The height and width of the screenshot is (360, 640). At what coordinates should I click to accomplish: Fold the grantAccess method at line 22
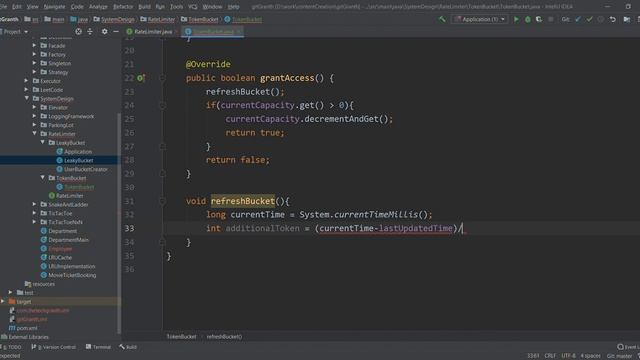point(162,78)
